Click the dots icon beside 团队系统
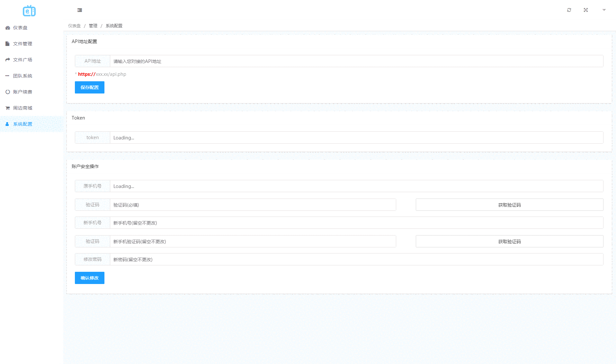The width and height of the screenshot is (616, 364). (7, 76)
